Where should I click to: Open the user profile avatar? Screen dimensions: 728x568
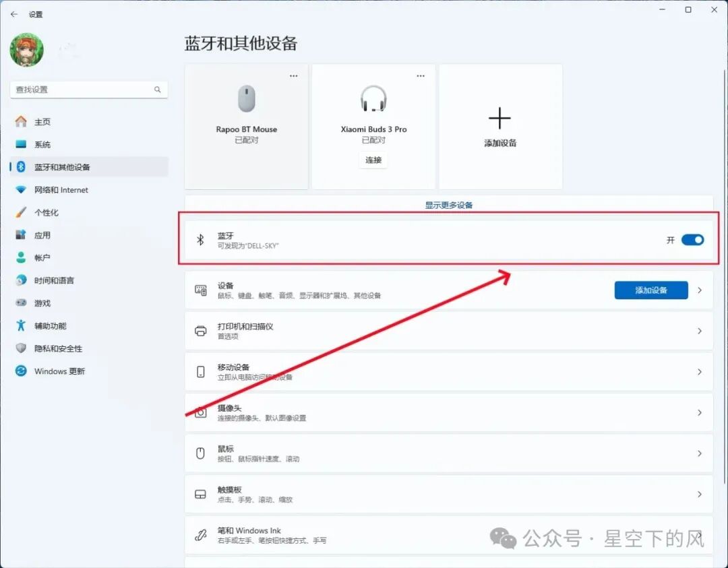pos(27,50)
